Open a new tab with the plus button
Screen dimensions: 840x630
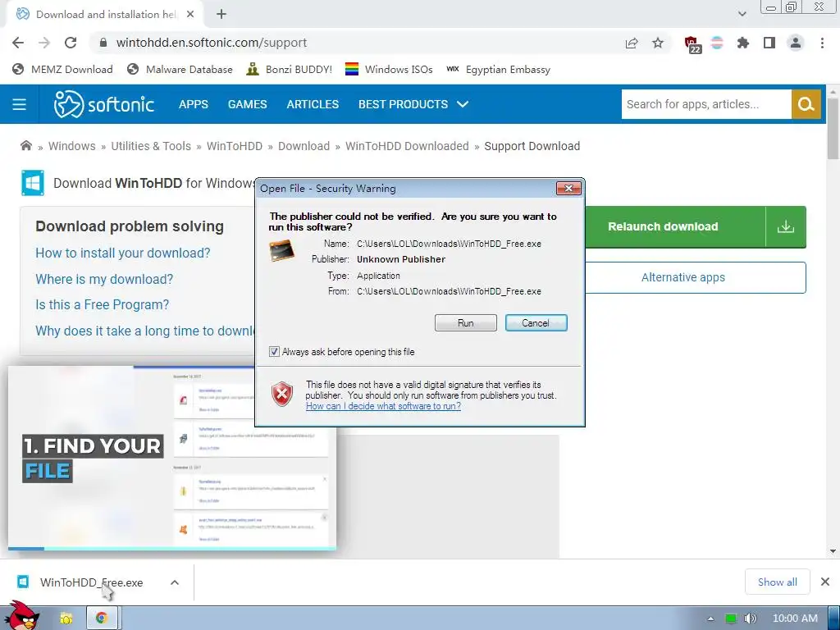click(x=221, y=14)
